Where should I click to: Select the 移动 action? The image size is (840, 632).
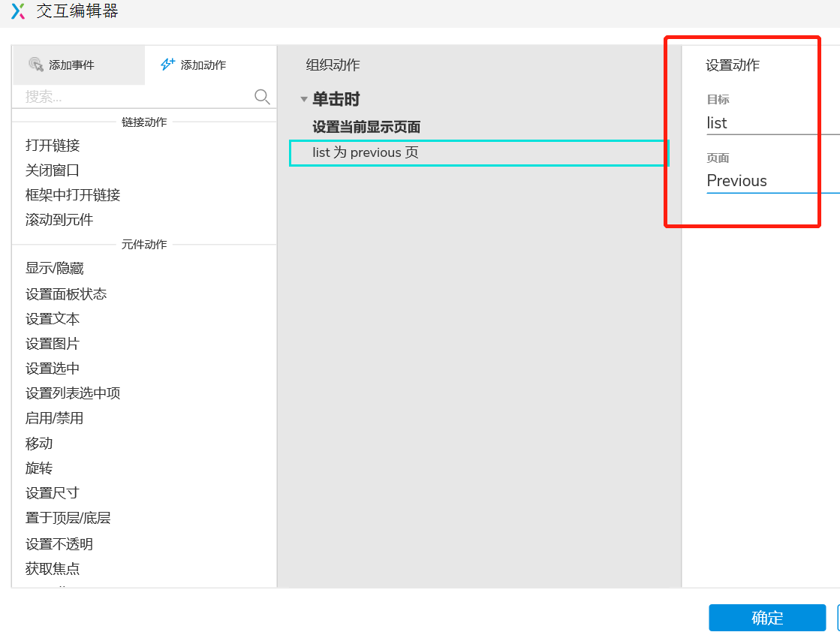pos(39,444)
